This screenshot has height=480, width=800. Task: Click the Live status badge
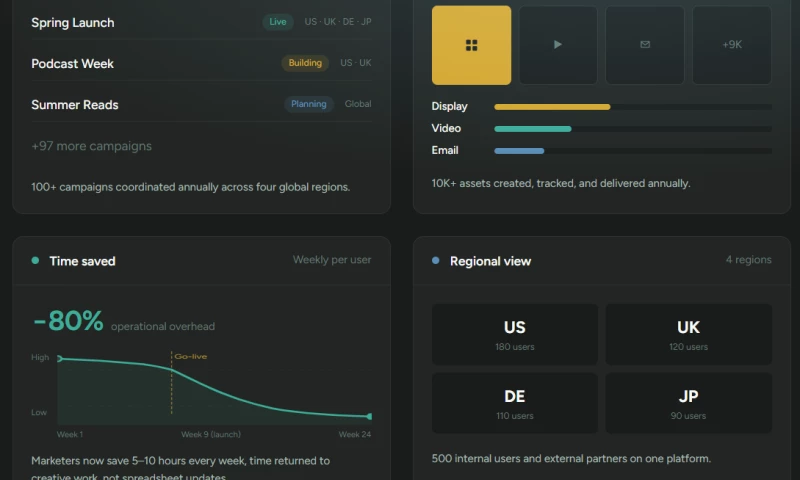278,22
